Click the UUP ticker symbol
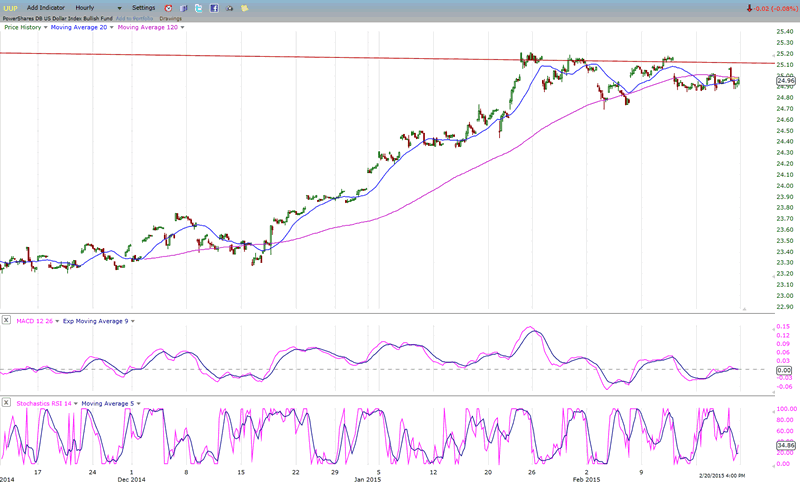 click(11, 8)
